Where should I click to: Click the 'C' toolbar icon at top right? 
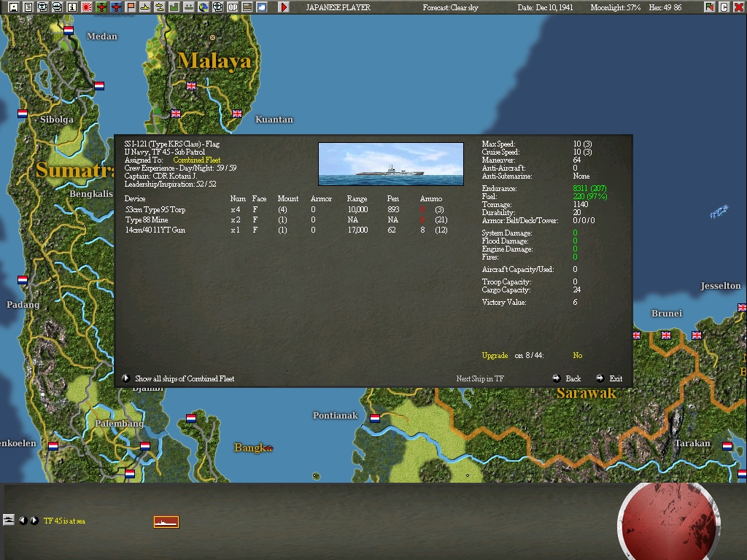(x=724, y=7)
